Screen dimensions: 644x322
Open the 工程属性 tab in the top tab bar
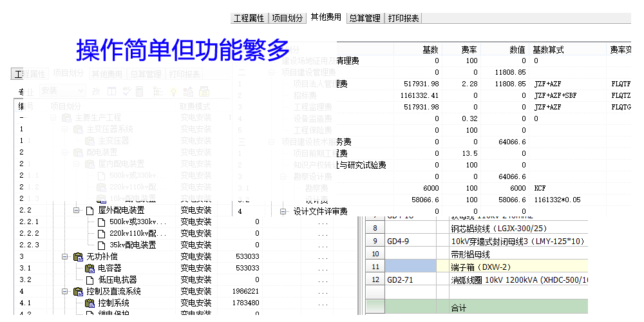coord(249,19)
